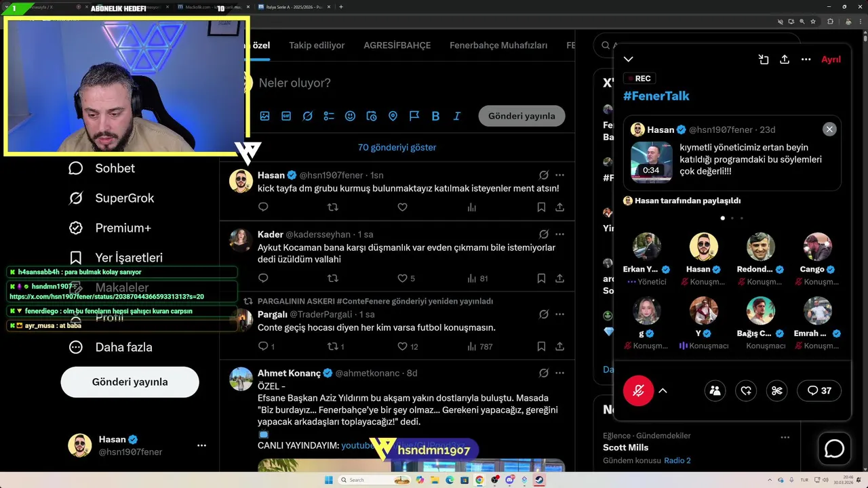Viewport: 868px width, 488px height.
Task: Open Space more options ellipsis
Action: coord(806,60)
